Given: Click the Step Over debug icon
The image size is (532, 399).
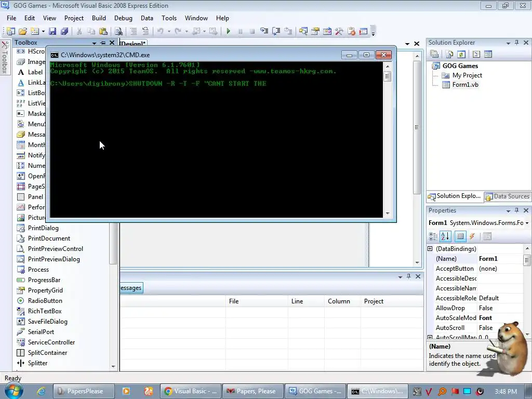Looking at the screenshot, I should pyautogui.click(x=276, y=31).
